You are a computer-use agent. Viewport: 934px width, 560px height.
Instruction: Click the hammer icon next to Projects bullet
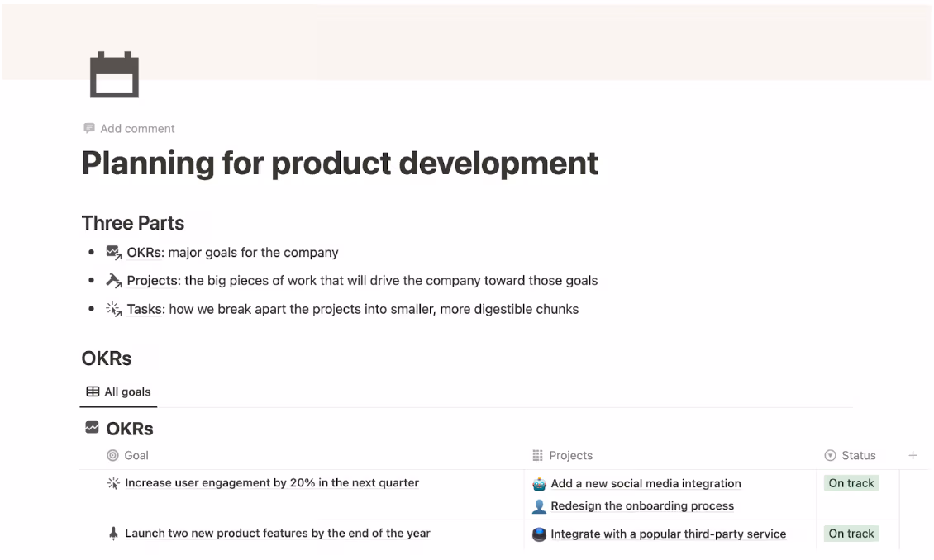[x=113, y=280]
